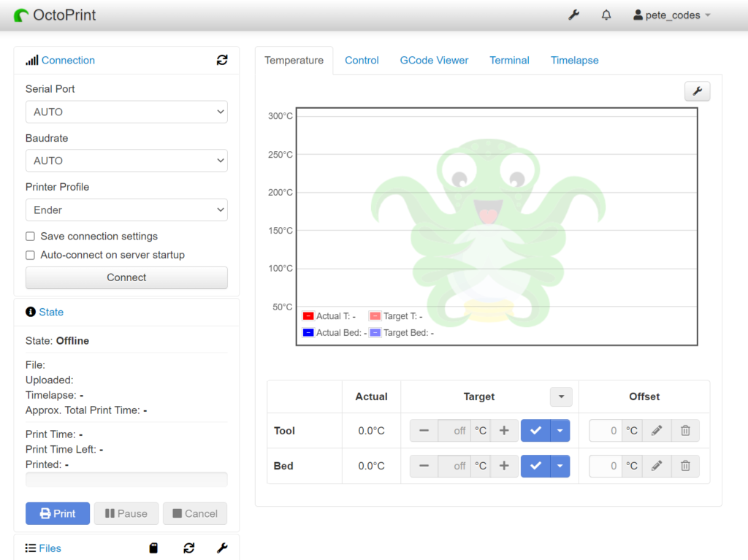The image size is (748, 560).
Task: Toggle Target T pink legend swatch
Action: 375,315
